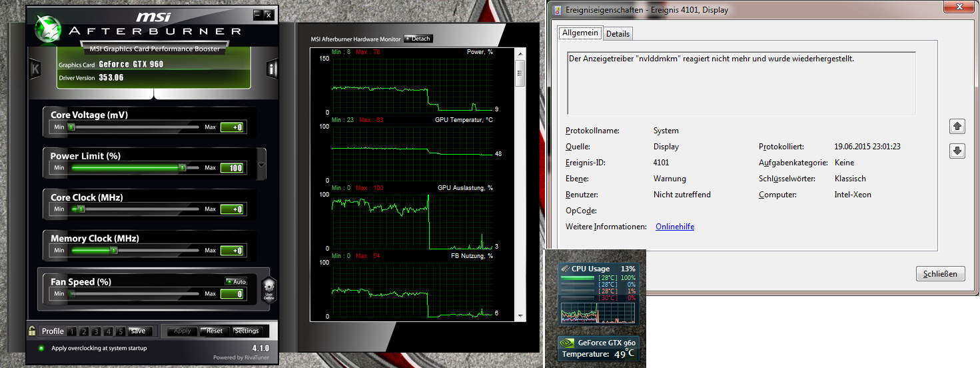Open Kombustor via the K side button

pyautogui.click(x=35, y=68)
